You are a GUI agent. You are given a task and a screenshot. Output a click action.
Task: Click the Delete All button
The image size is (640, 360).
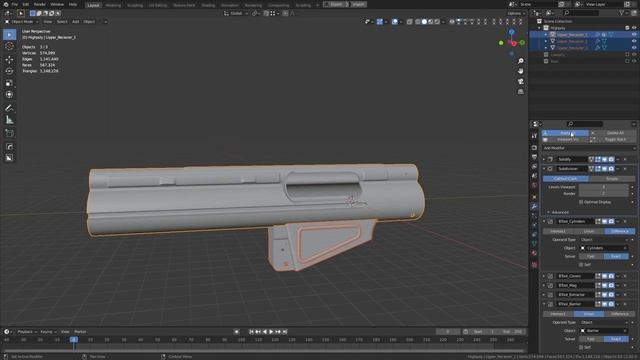pyautogui.click(x=613, y=133)
